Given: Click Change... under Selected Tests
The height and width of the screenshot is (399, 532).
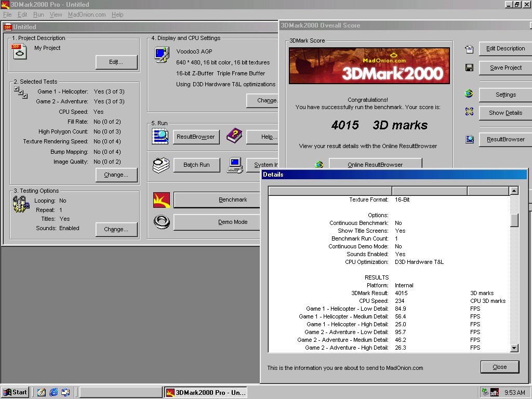Looking at the screenshot, I should [x=116, y=175].
